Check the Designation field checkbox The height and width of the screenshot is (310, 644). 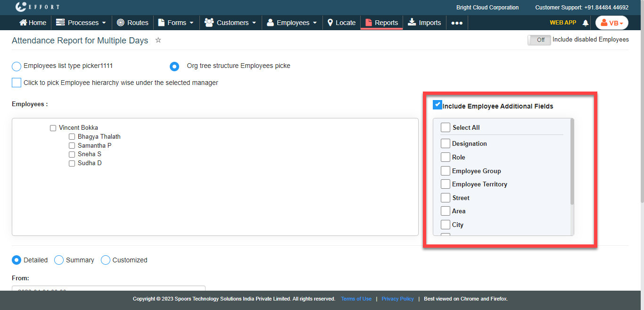[x=446, y=143]
